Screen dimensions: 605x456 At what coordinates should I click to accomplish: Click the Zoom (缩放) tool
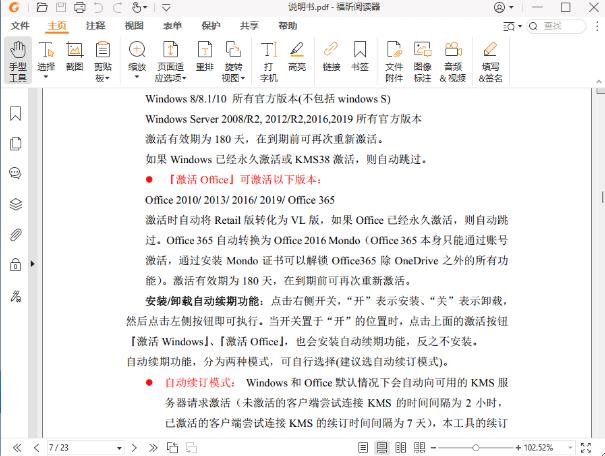(x=137, y=61)
